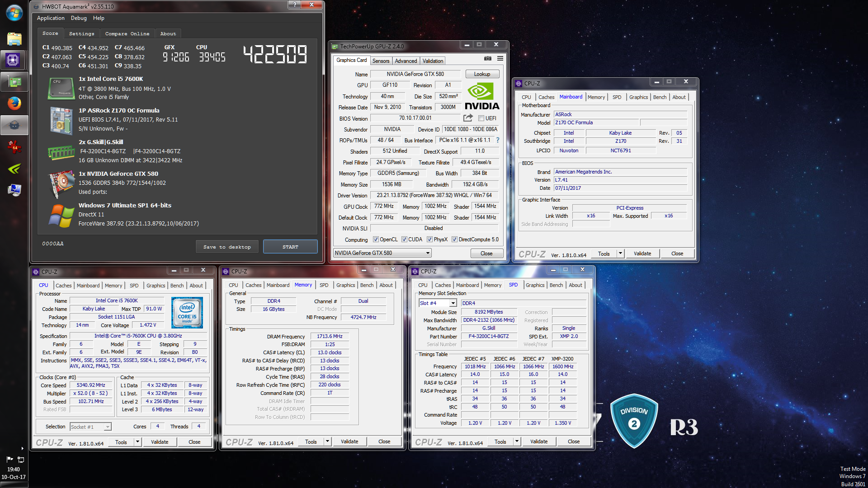This screenshot has width=868, height=488.
Task: Open the Application menu in Aquamark
Action: [x=51, y=18]
